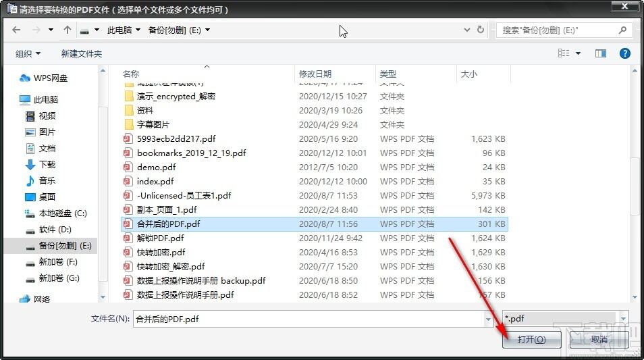
Task: Select 软件 (D:) drive
Action: point(49,230)
